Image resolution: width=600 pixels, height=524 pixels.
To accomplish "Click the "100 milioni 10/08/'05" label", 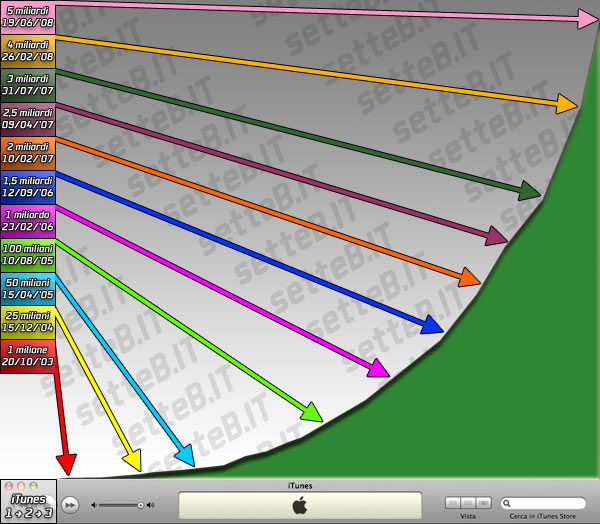I will (x=28, y=255).
